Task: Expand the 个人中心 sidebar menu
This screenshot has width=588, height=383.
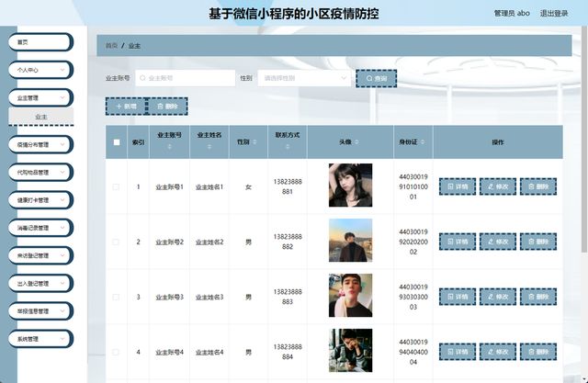Action: [x=40, y=70]
